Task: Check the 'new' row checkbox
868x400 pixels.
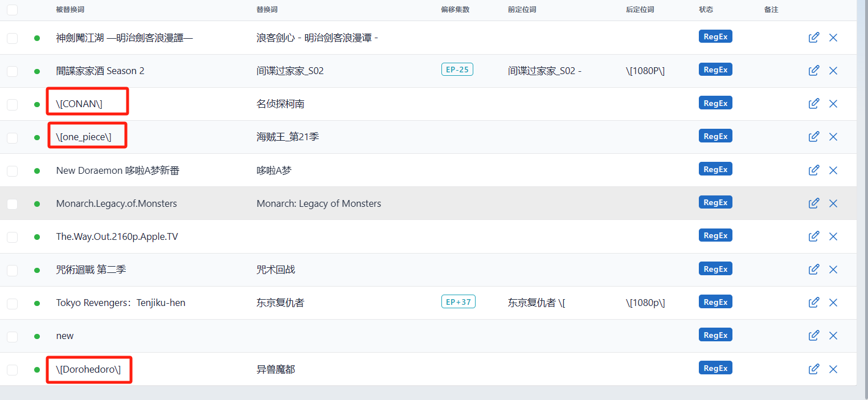Action: (12, 336)
